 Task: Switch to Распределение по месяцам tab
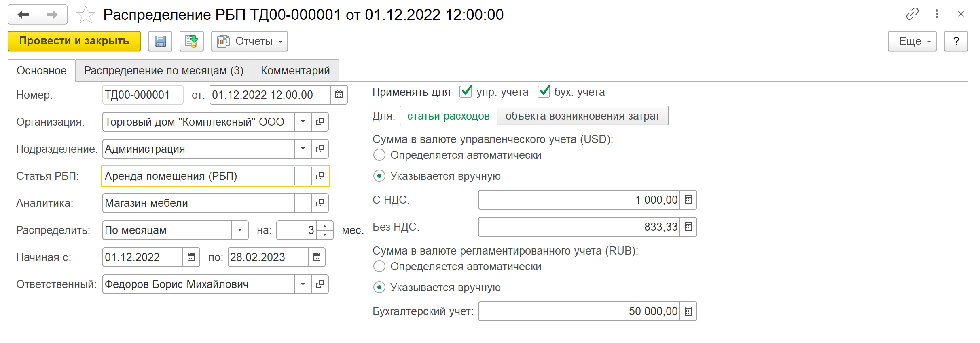click(163, 71)
